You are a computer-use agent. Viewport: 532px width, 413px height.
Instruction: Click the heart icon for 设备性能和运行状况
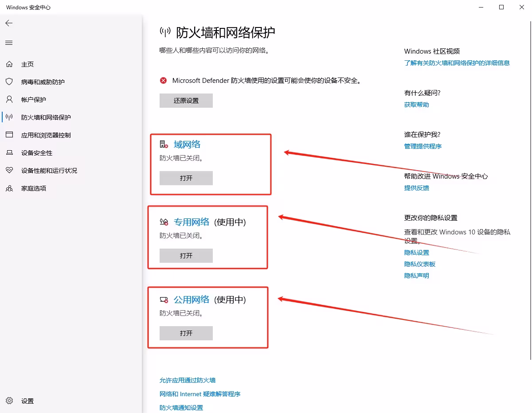click(x=9, y=171)
